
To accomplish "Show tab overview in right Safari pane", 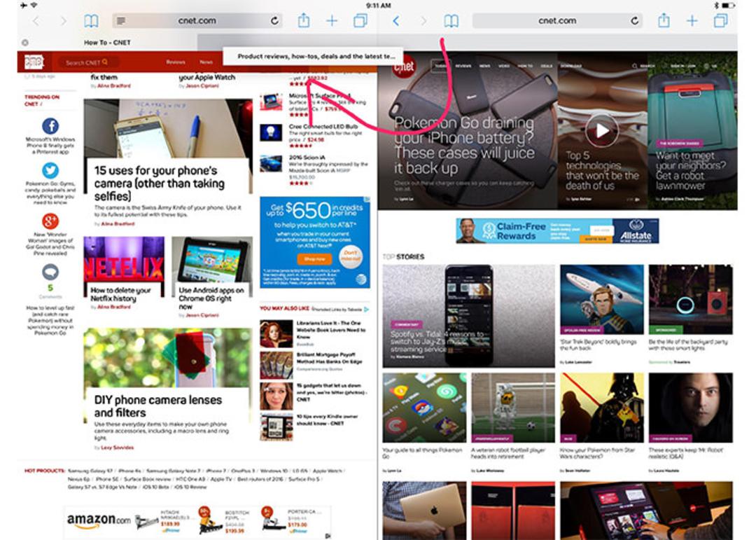I will pyautogui.click(x=720, y=21).
